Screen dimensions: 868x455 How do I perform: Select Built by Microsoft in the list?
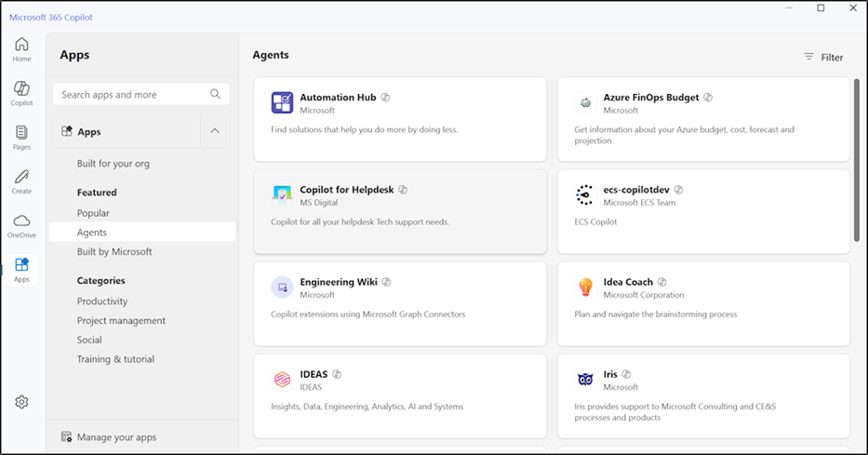[x=114, y=251]
